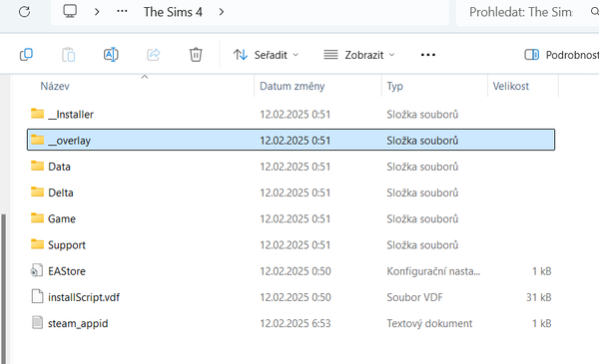
Task: Select the installScript.vdf file name
Action: [x=84, y=297]
